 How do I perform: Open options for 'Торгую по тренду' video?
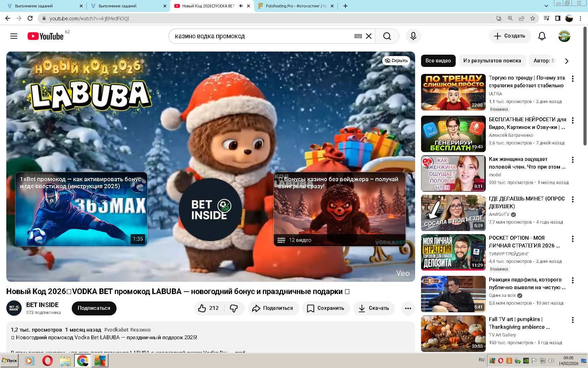[573, 79]
